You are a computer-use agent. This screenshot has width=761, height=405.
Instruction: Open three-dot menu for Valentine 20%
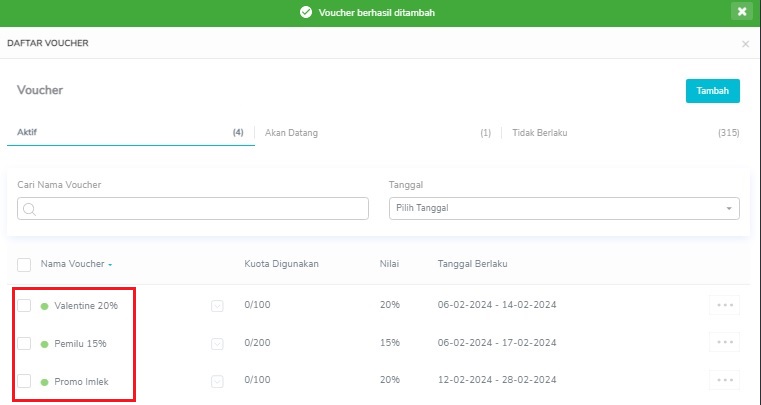[725, 305]
